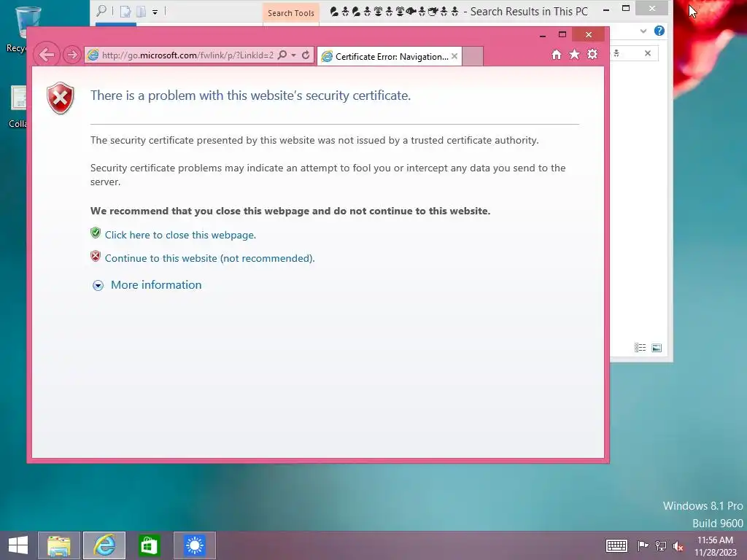This screenshot has width=747, height=560.
Task: Click the red shield error icon
Action: pos(61,98)
